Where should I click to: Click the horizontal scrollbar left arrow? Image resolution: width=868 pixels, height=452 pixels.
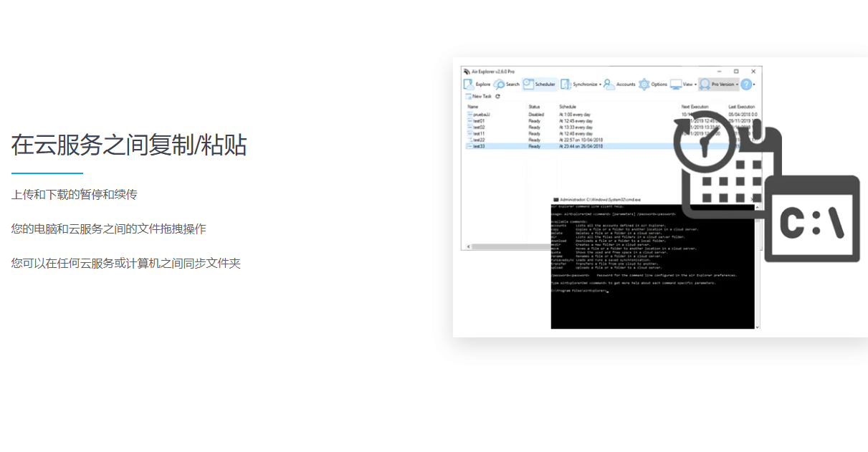[x=468, y=246]
